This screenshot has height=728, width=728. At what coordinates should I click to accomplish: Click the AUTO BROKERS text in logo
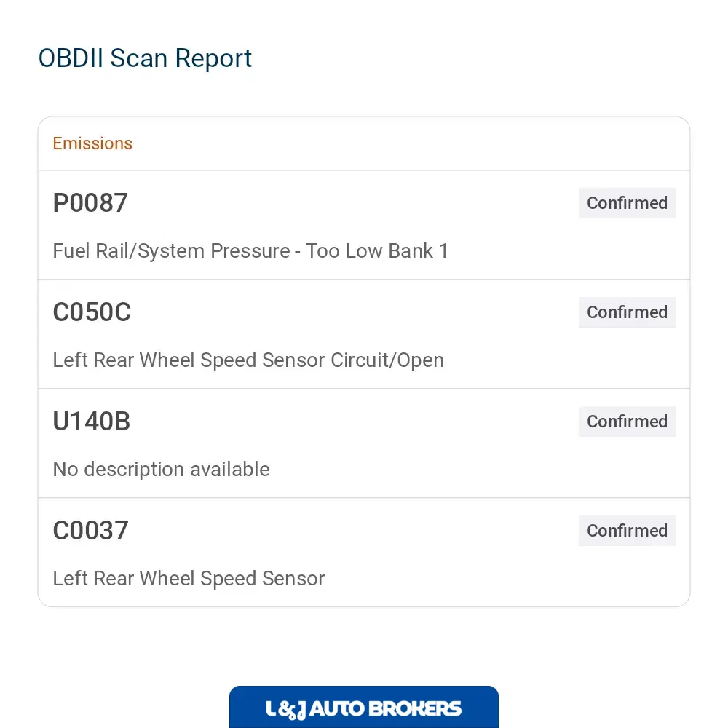pyautogui.click(x=385, y=709)
